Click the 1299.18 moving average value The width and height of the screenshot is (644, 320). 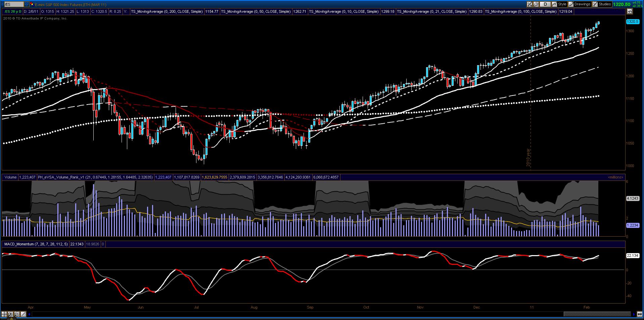388,11
